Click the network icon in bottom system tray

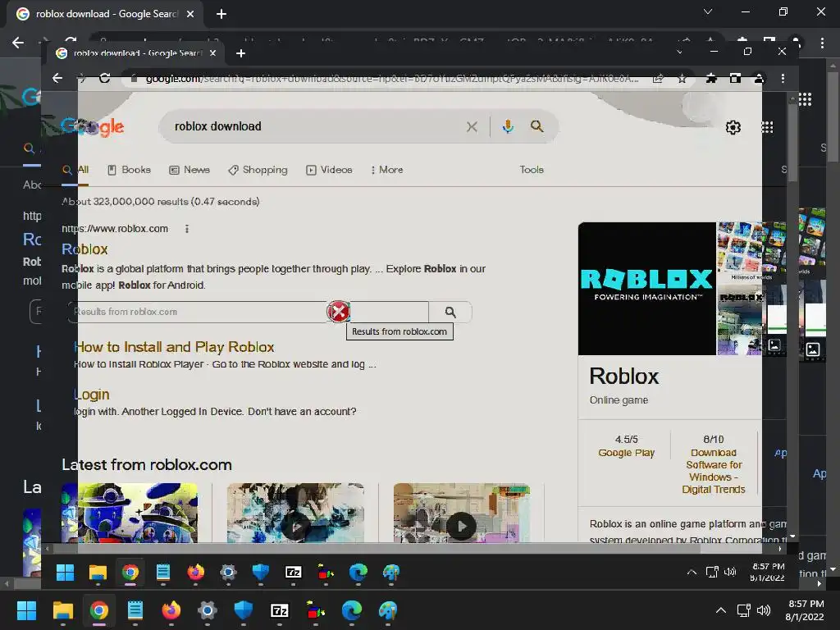tap(743, 610)
